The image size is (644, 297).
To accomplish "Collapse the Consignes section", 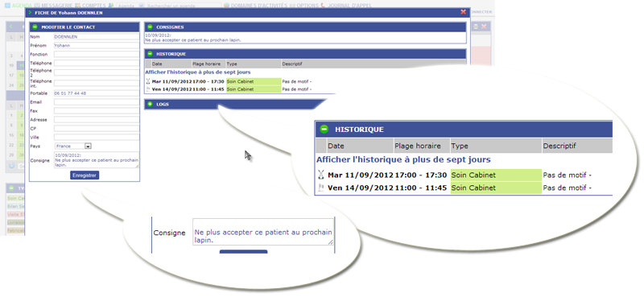I will tap(150, 27).
